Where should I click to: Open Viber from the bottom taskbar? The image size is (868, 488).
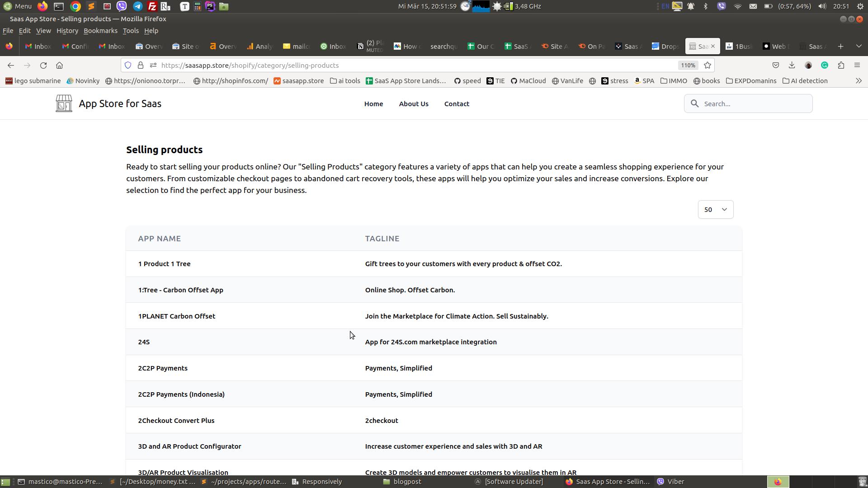point(671,482)
